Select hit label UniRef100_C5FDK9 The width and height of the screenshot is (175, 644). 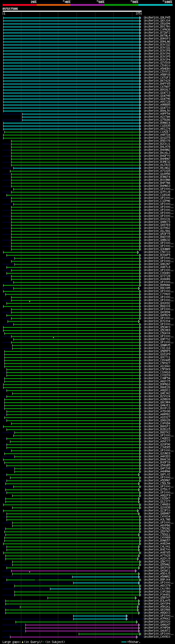[x=157, y=369]
